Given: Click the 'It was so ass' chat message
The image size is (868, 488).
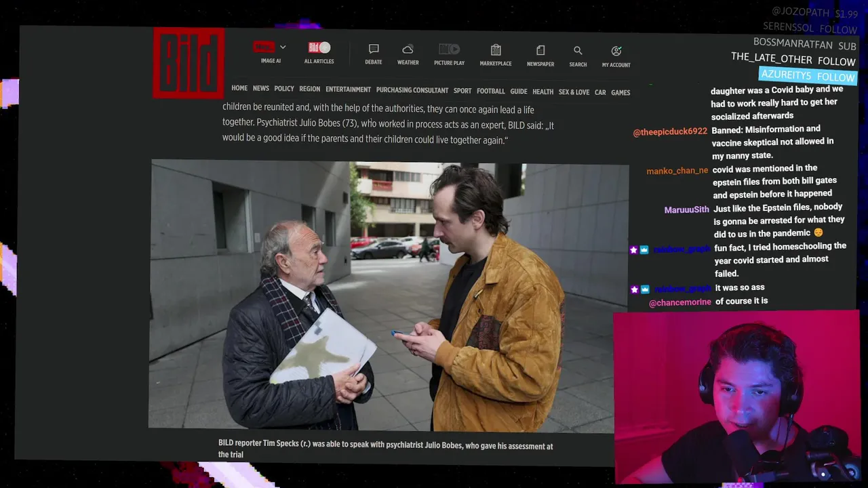Looking at the screenshot, I should point(740,288).
